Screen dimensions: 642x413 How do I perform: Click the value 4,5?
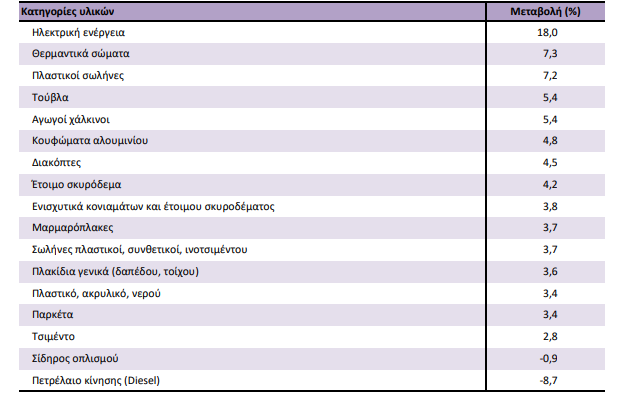[x=550, y=163]
